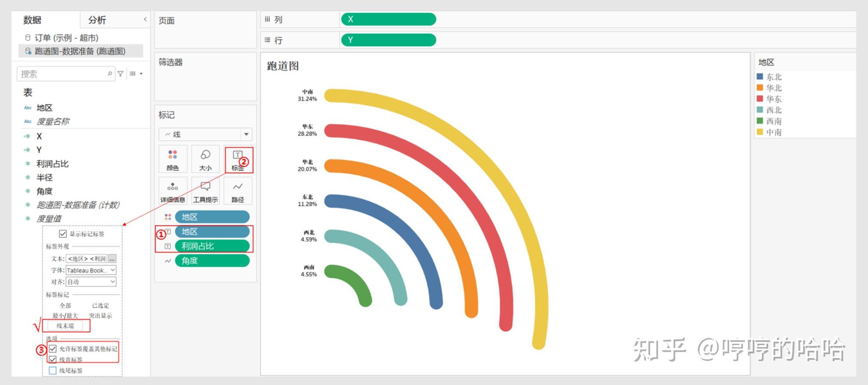Click the number icon beside 半径 field
Viewport: 868px width, 385px height.
(x=28, y=178)
